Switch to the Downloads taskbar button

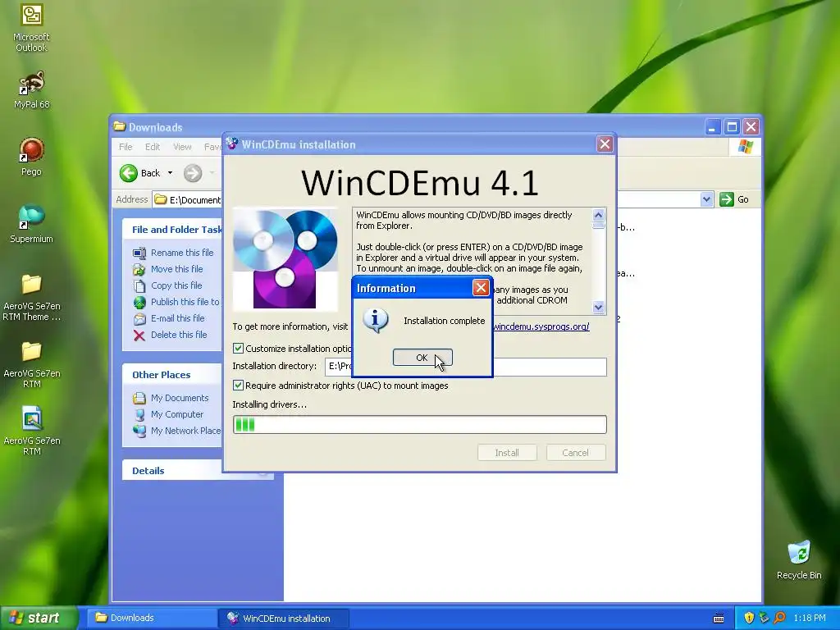coord(151,618)
